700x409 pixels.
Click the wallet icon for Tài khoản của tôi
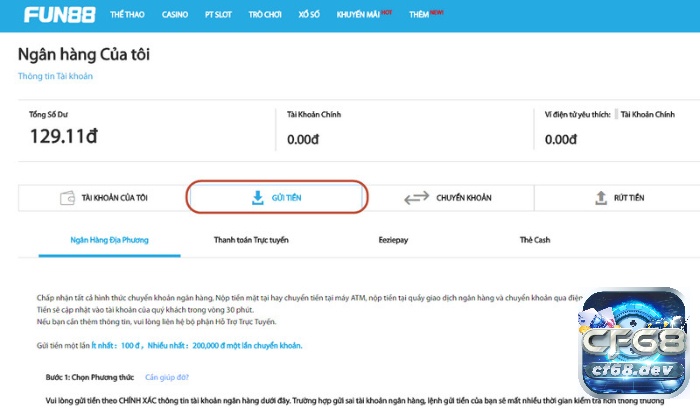[x=67, y=198]
